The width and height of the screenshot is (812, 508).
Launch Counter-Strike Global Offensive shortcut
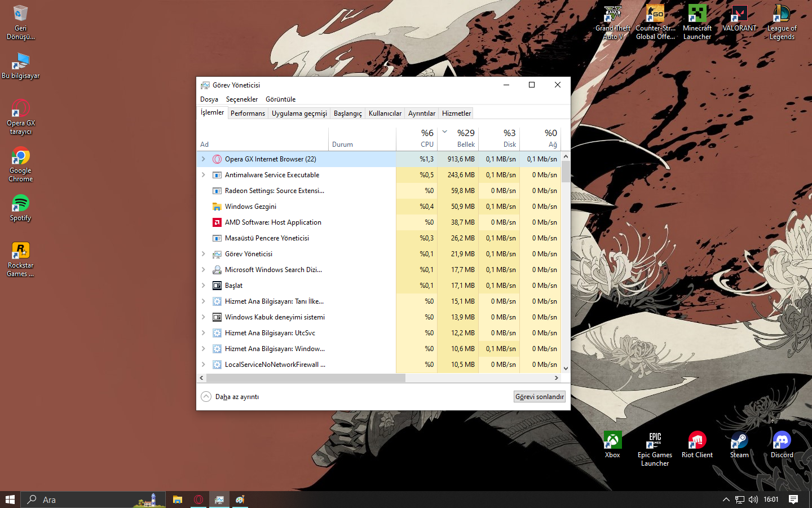click(x=655, y=23)
